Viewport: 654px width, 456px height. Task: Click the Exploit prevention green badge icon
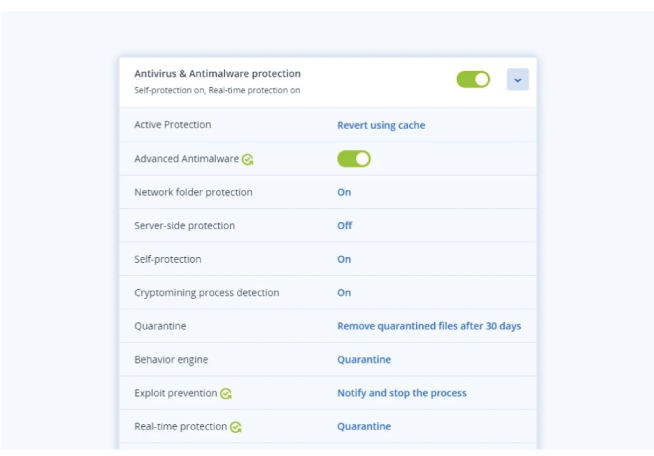[226, 393]
